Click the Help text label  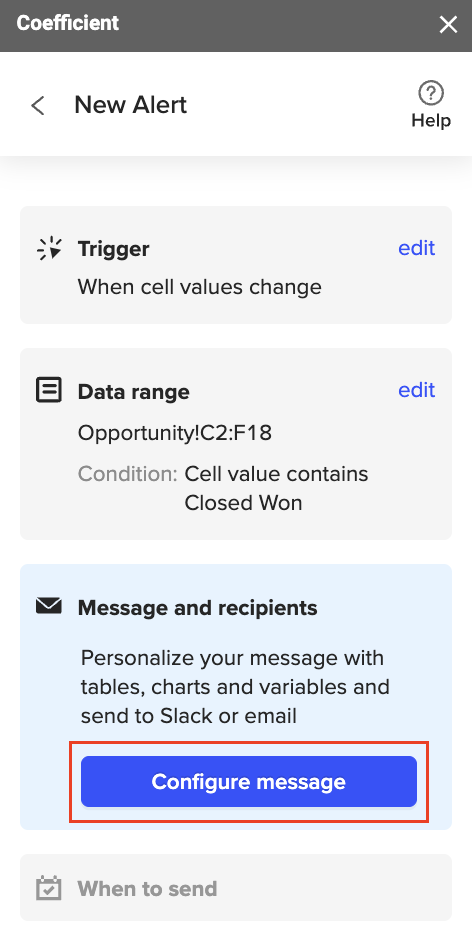431,120
